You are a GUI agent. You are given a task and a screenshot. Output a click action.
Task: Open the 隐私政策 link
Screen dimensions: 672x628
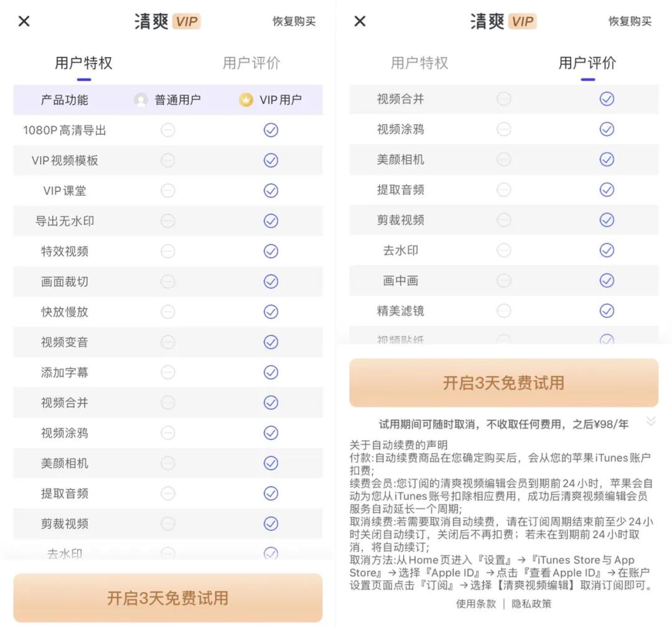[x=531, y=603]
